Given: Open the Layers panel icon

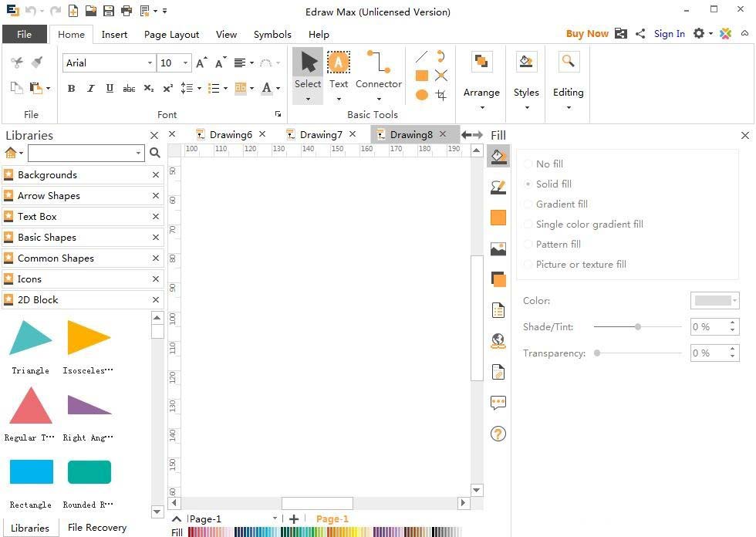Looking at the screenshot, I should tap(498, 279).
